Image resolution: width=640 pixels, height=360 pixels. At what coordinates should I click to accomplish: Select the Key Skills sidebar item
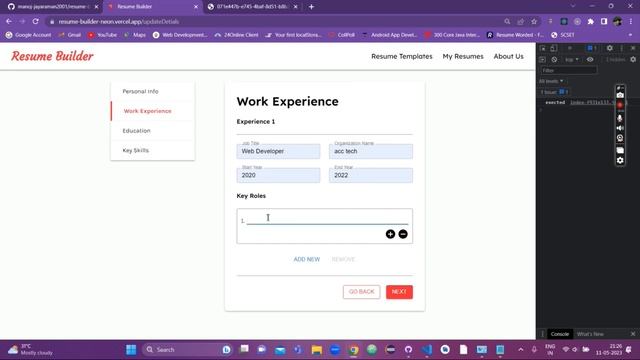(152, 150)
